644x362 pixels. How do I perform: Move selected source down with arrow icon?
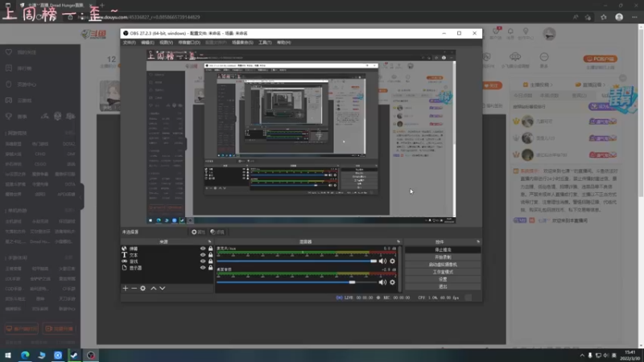163,288
